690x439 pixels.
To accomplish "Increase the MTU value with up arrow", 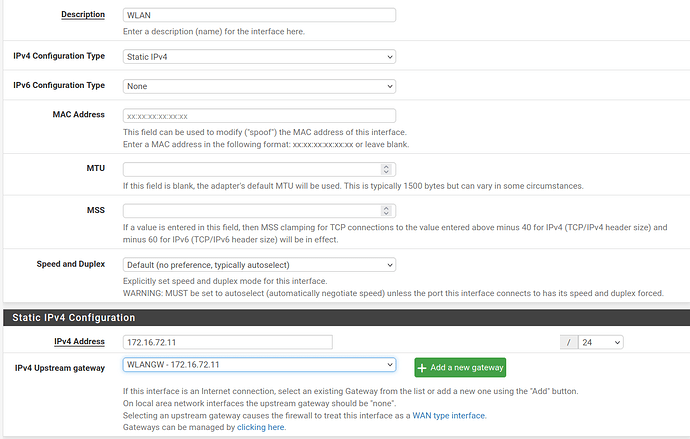I will pos(388,166).
